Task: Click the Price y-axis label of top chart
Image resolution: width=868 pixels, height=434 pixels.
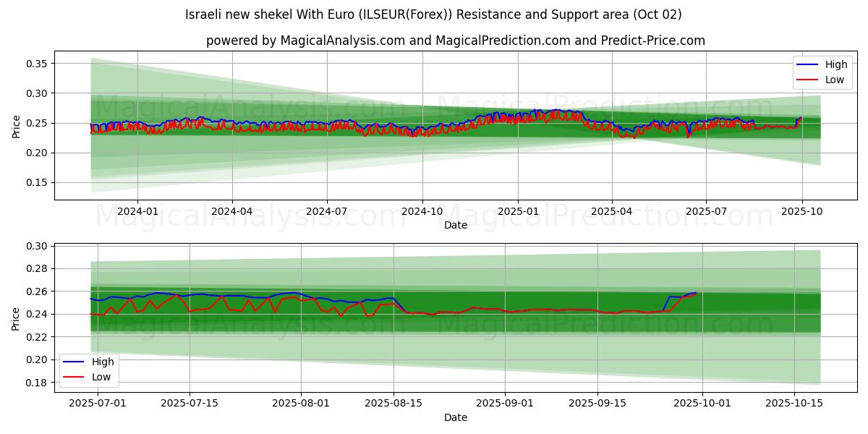Action: pos(17,126)
